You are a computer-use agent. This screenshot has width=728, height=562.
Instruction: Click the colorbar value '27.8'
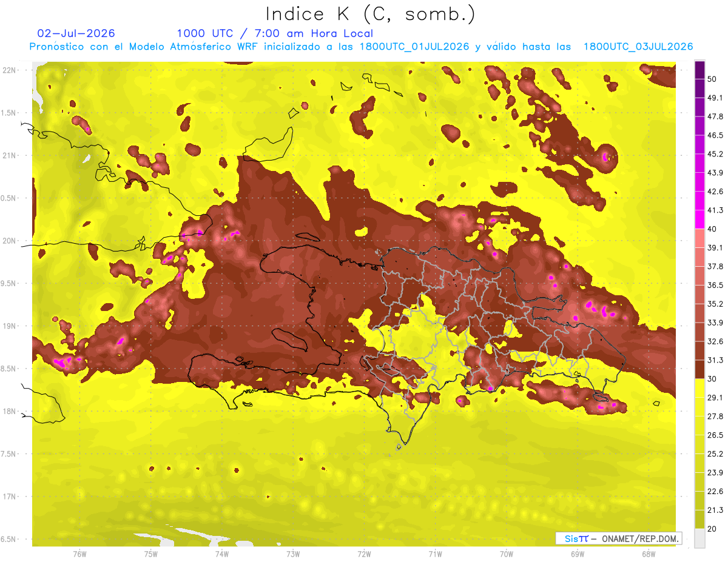(715, 416)
